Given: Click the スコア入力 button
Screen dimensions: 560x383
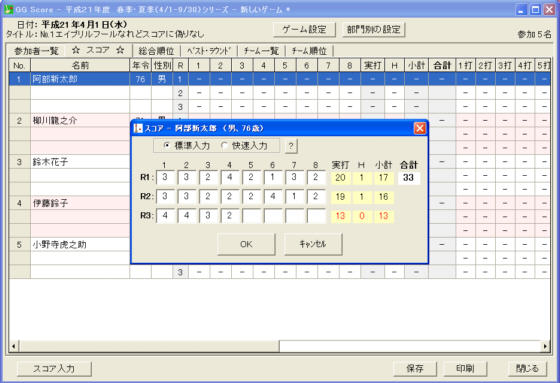Looking at the screenshot, I should pyautogui.click(x=54, y=369).
